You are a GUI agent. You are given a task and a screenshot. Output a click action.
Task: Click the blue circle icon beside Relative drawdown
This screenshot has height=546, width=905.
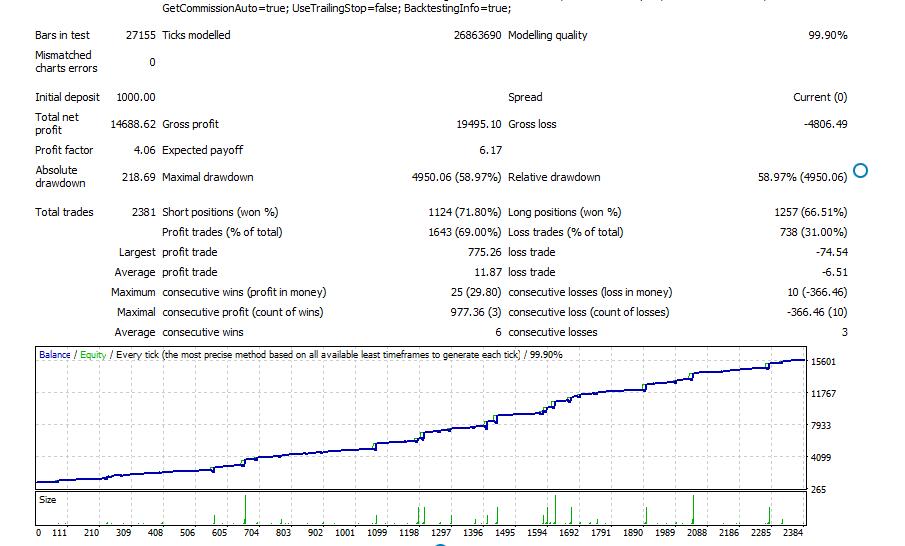[860, 170]
